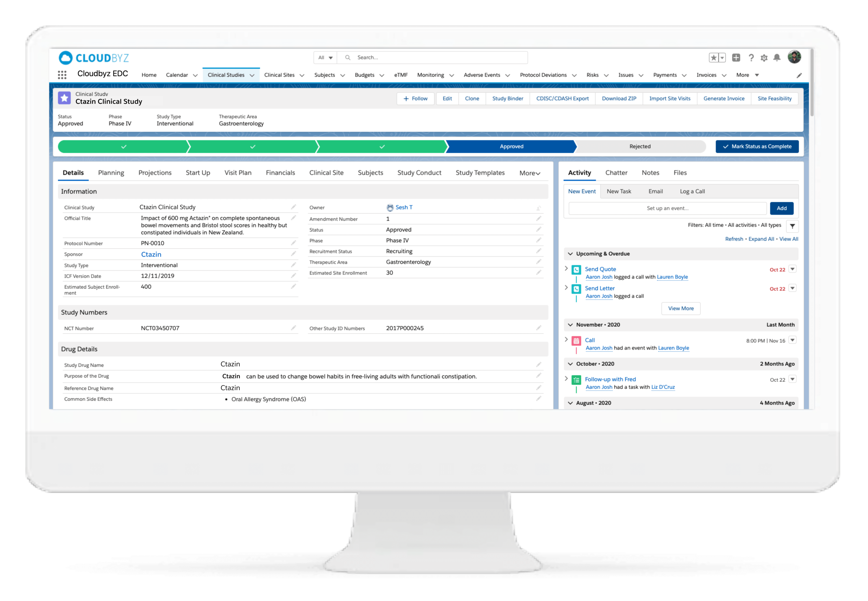Open the setup gear icon
The image size is (868, 601).
[x=764, y=58]
